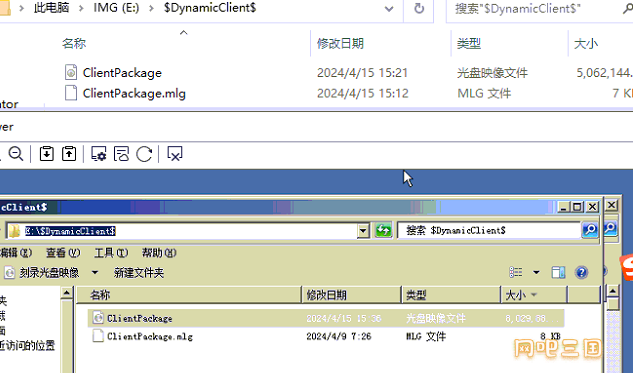Click the navigation pane scroll up arrow
633x373 pixels.
pos(67,292)
